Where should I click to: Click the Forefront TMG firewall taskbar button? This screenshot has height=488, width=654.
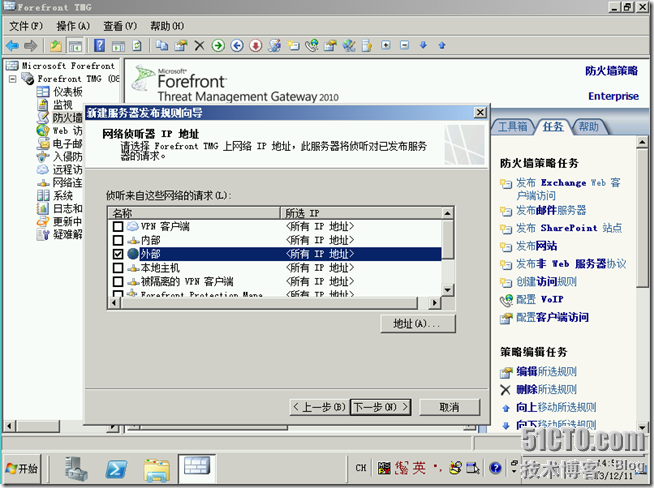pyautogui.click(x=197, y=466)
